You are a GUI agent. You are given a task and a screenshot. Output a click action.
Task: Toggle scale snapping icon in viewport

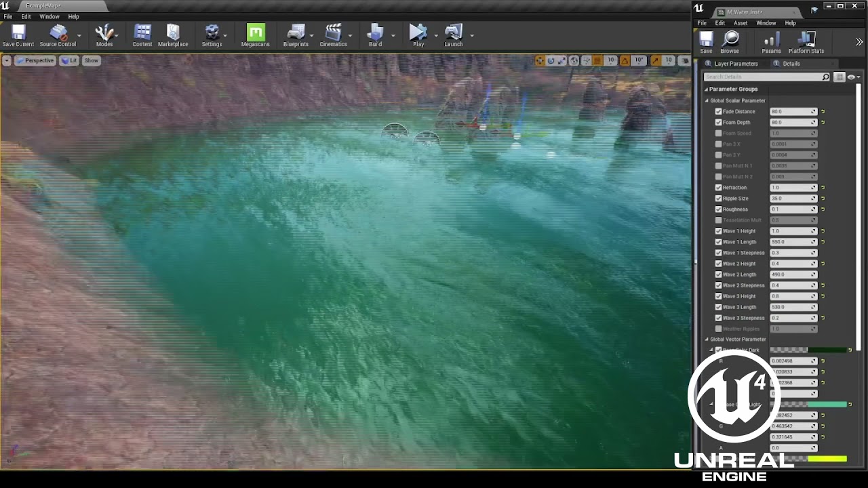coord(655,60)
